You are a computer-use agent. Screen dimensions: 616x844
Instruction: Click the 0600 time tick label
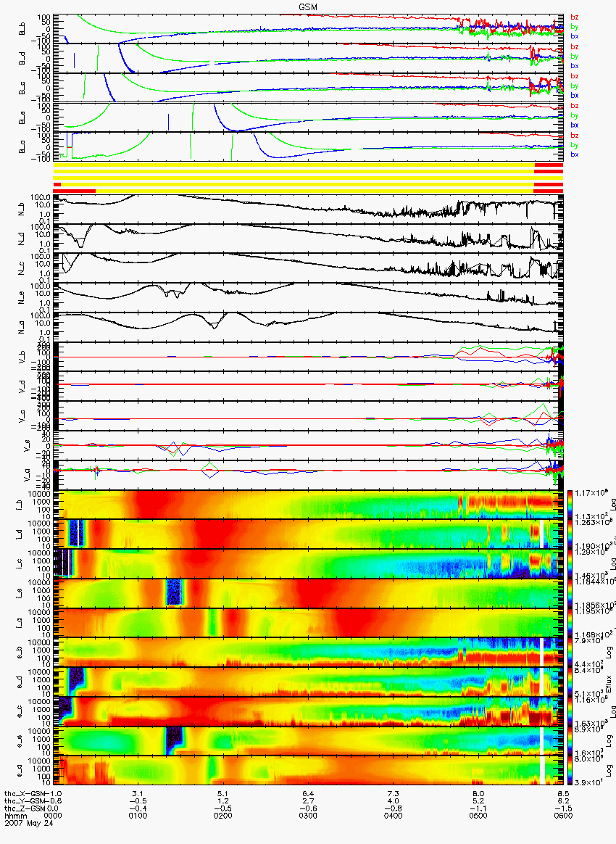click(x=563, y=816)
